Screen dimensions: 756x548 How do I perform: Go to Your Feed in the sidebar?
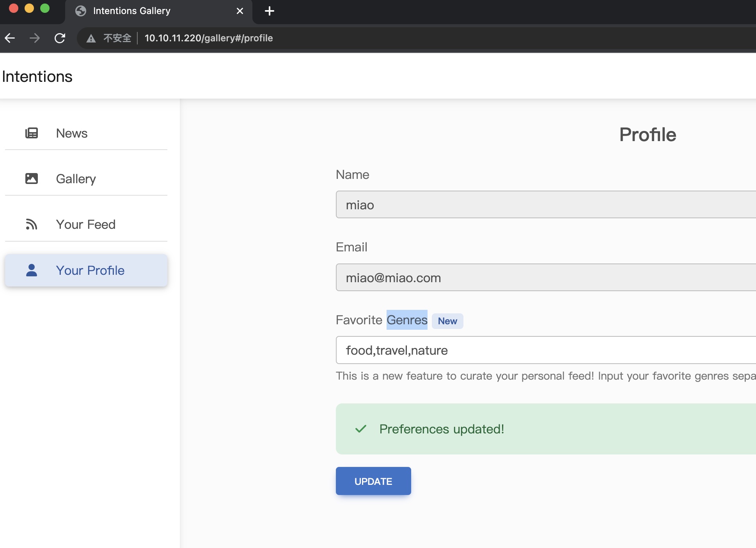pos(85,225)
